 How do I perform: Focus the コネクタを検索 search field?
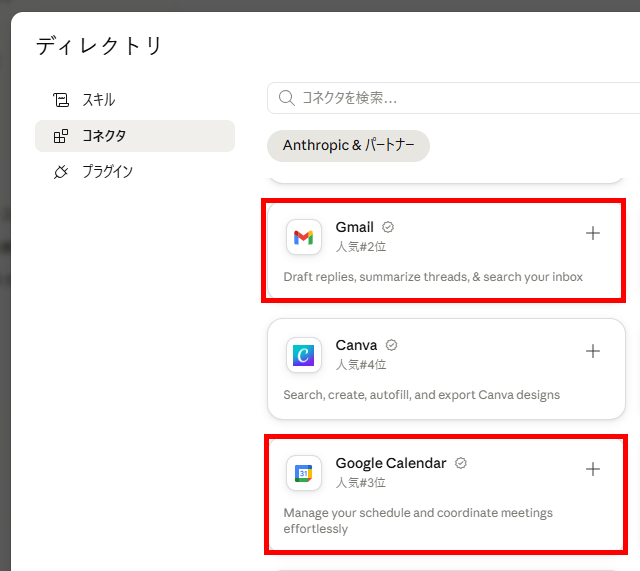pyautogui.click(x=453, y=98)
